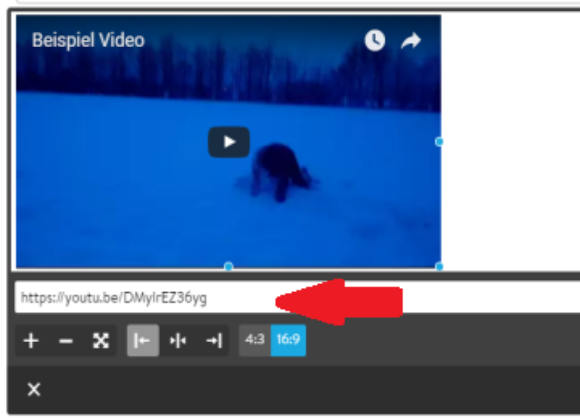580x419 pixels.
Task: Close the video editor with X
Action: coord(34,389)
